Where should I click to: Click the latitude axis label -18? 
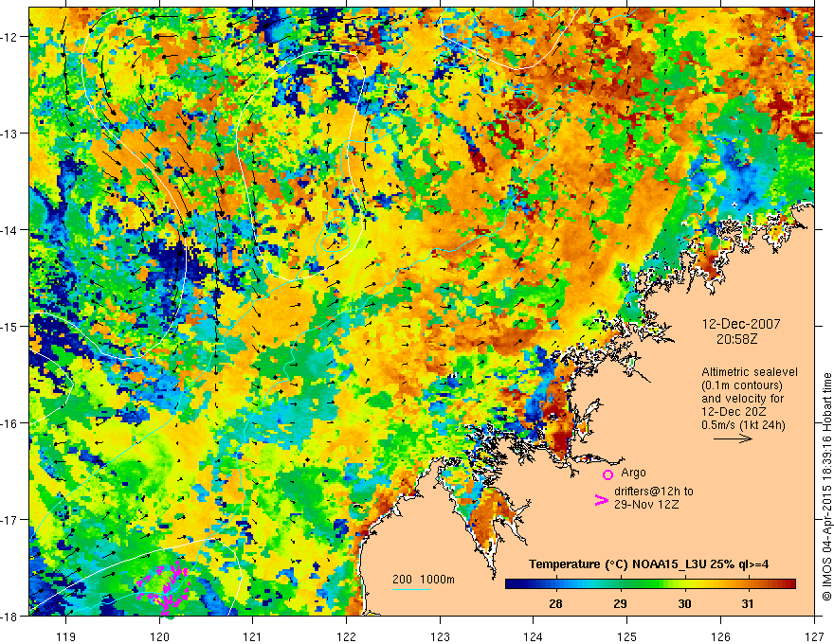pos(10,616)
